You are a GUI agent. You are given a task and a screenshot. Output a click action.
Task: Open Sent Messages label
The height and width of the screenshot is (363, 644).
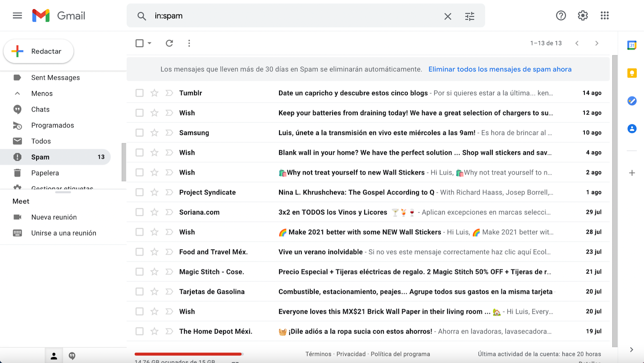point(56,78)
